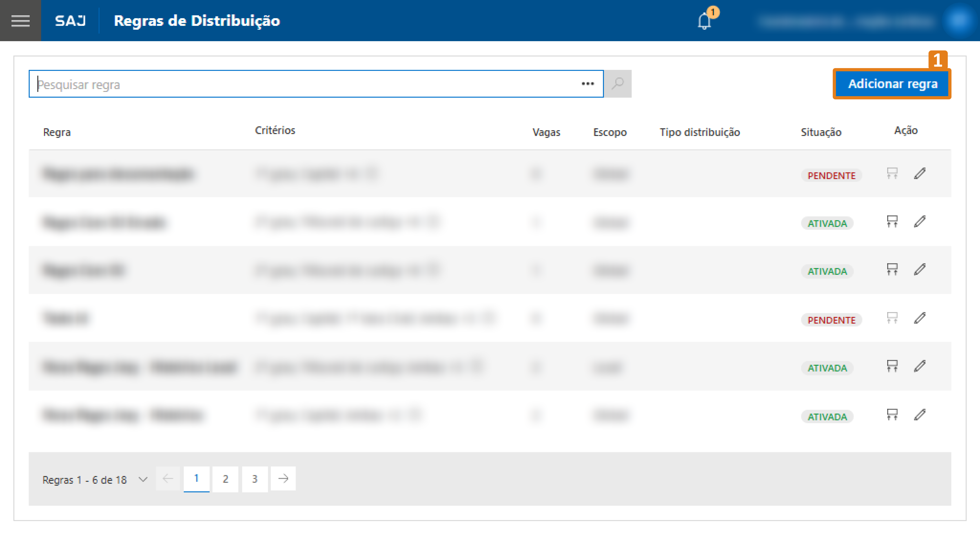Viewport: 980px width, 535px height.
Task: Go to next page arrow
Action: point(283,479)
